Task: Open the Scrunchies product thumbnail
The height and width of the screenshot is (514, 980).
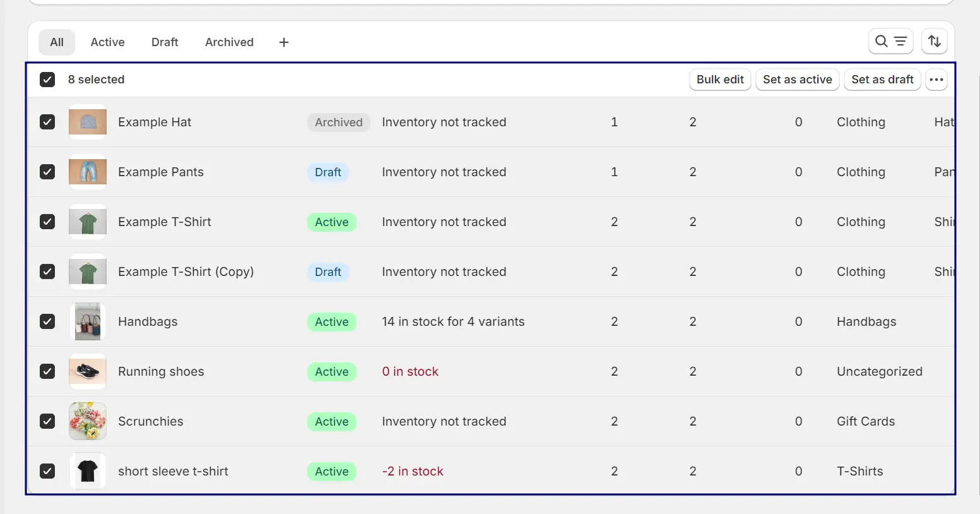Action: coord(88,421)
